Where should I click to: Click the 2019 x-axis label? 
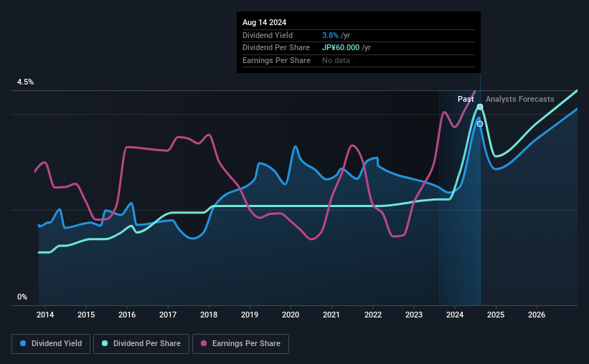[x=250, y=315]
